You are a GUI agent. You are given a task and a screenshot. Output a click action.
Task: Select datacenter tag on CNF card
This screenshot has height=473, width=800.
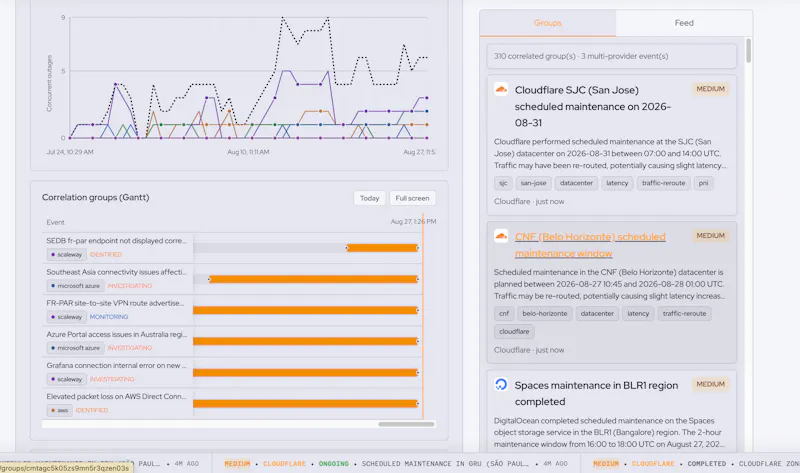pos(597,314)
